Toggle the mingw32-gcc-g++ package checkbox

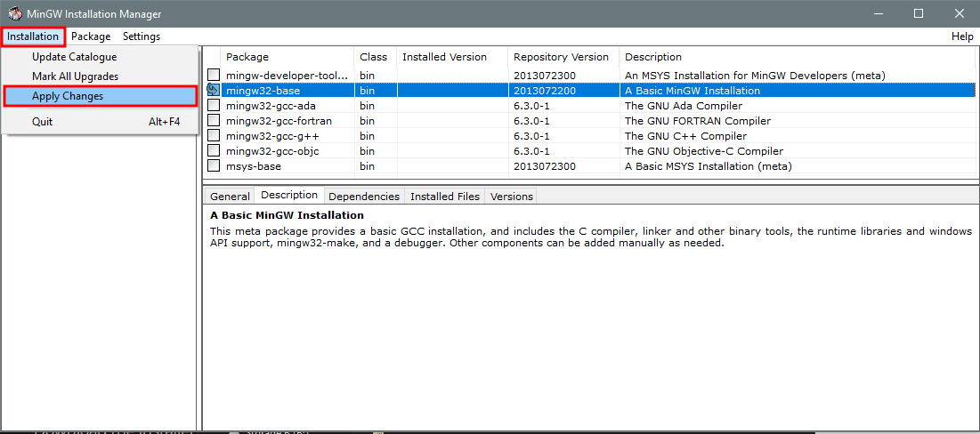click(214, 135)
